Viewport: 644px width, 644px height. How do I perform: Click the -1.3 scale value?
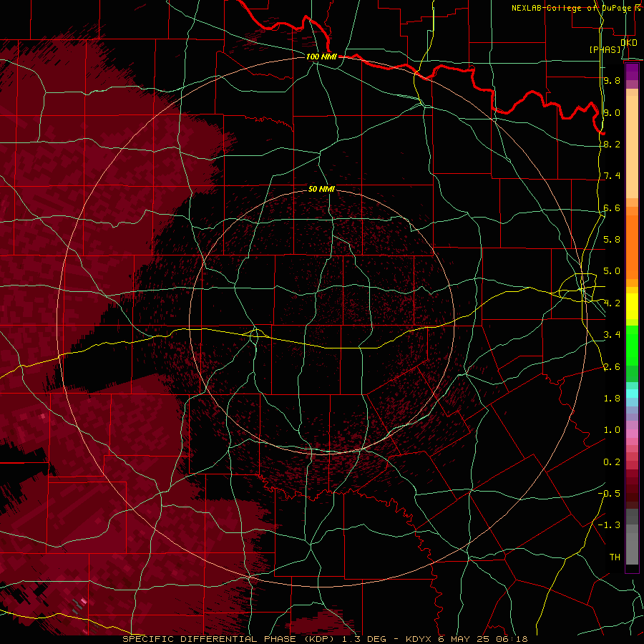point(609,525)
